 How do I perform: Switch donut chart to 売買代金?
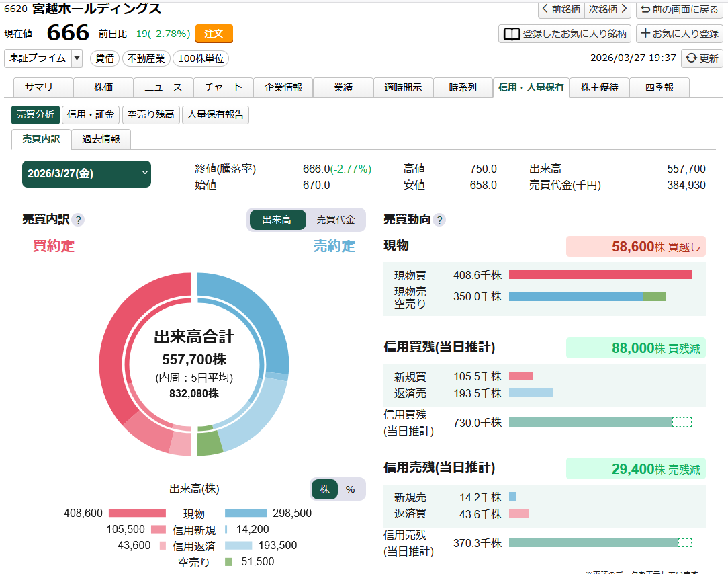click(x=335, y=220)
